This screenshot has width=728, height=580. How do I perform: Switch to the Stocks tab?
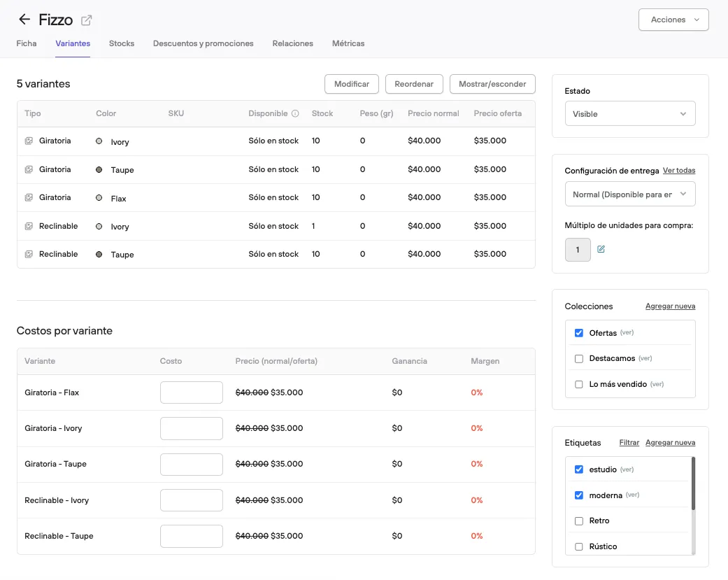[x=122, y=43]
